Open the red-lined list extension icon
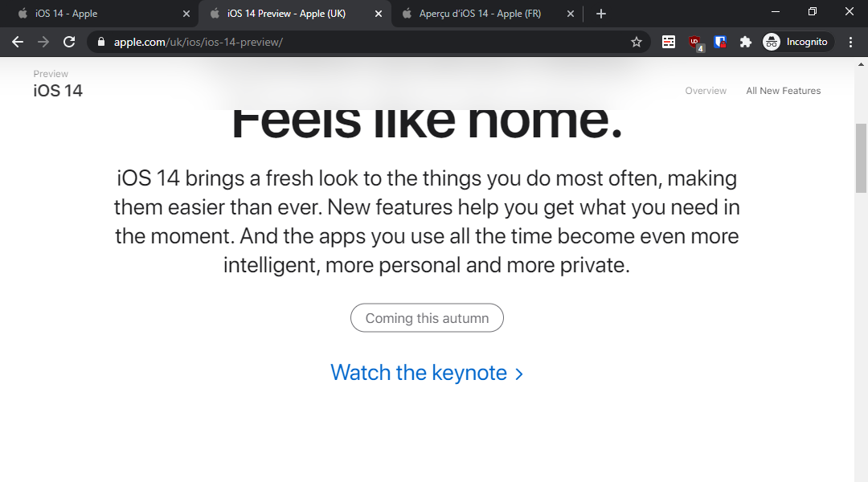 [x=669, y=42]
